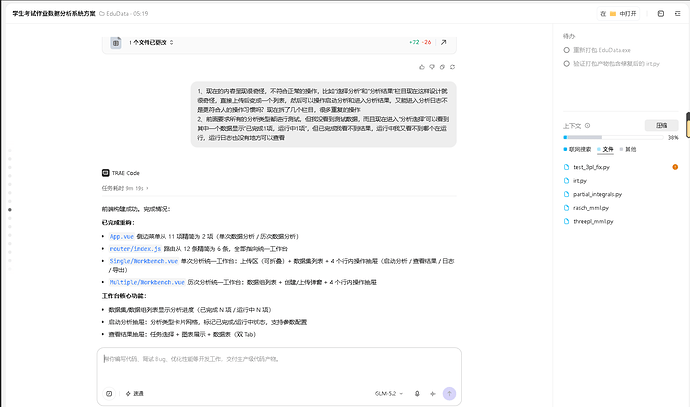Select the 联网搜索 context tab
The image size is (690, 407).
pos(577,149)
